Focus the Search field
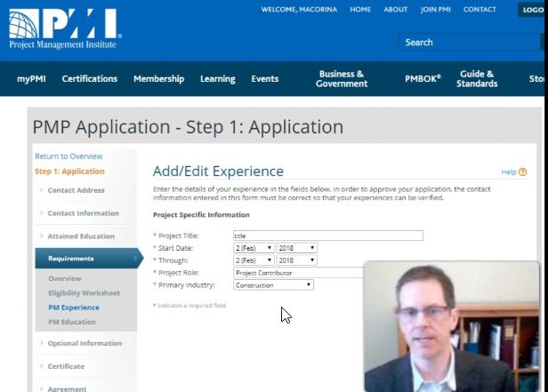 pyautogui.click(x=470, y=43)
